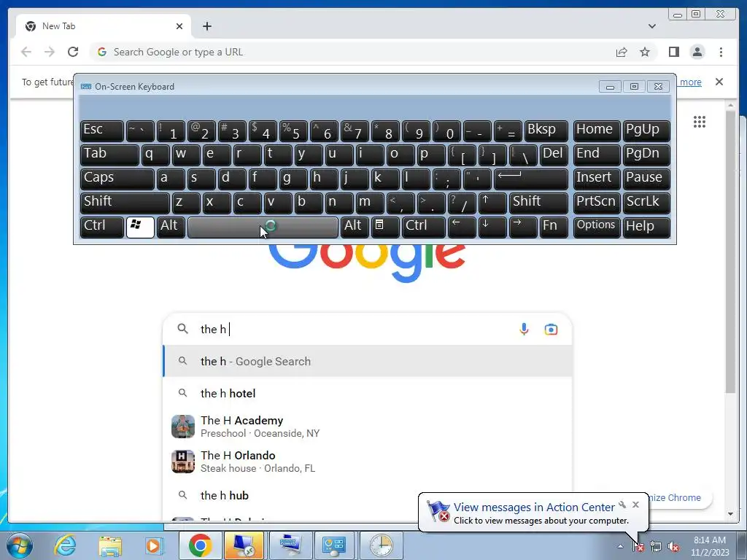Open a new Chrome tab

[206, 26]
